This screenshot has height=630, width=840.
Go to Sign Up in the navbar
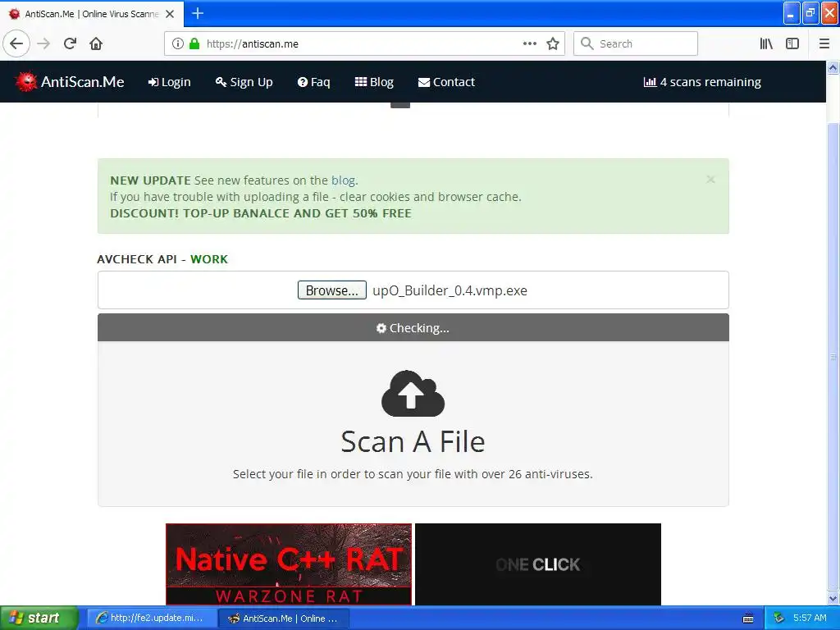244,82
